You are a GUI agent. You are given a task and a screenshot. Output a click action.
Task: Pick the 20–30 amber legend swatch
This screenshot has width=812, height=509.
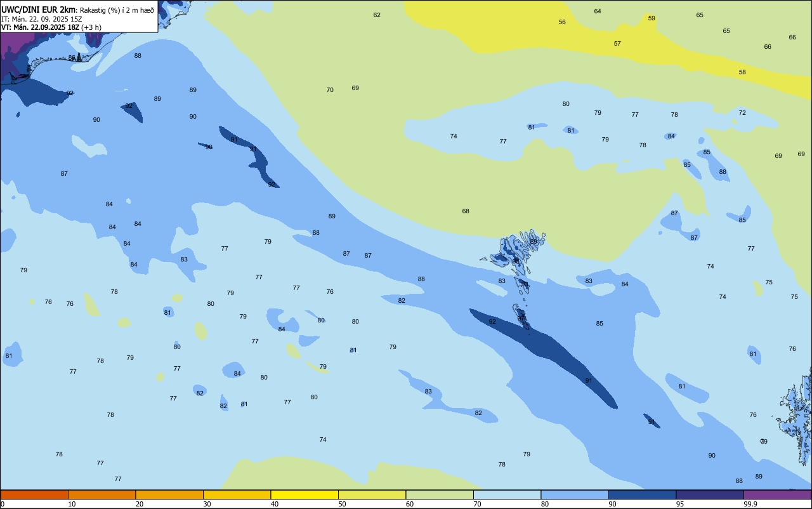[169, 494]
